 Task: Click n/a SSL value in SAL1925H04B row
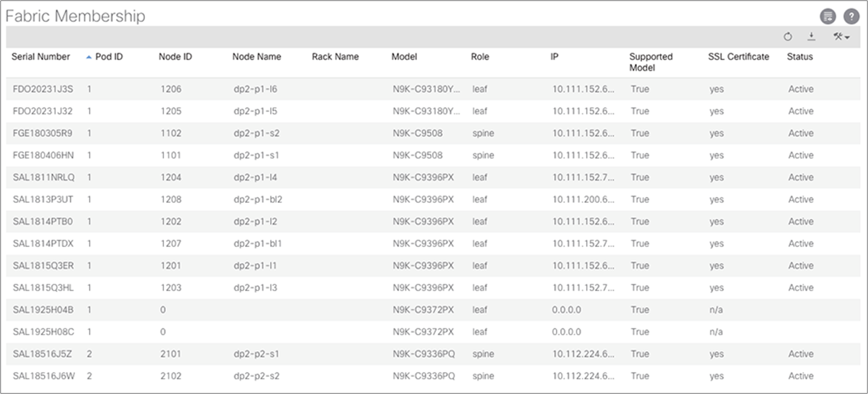[x=716, y=310]
